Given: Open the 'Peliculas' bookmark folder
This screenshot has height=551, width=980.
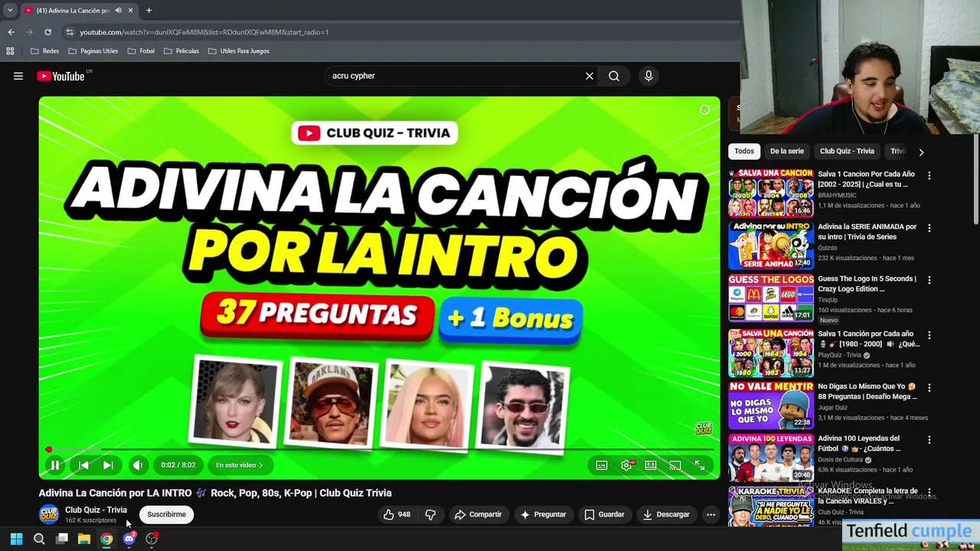Looking at the screenshot, I should coord(181,51).
